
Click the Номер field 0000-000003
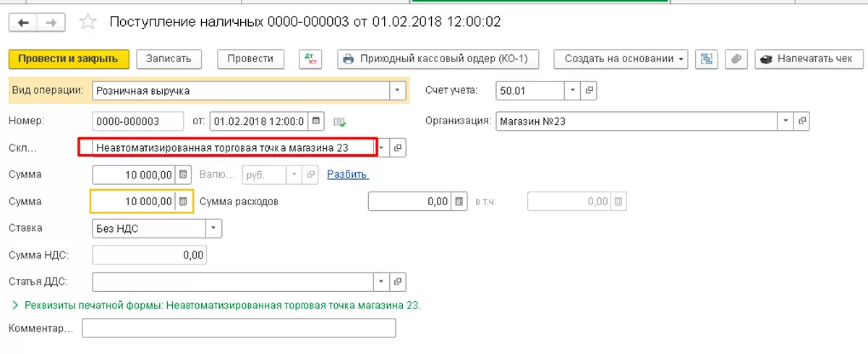(137, 121)
